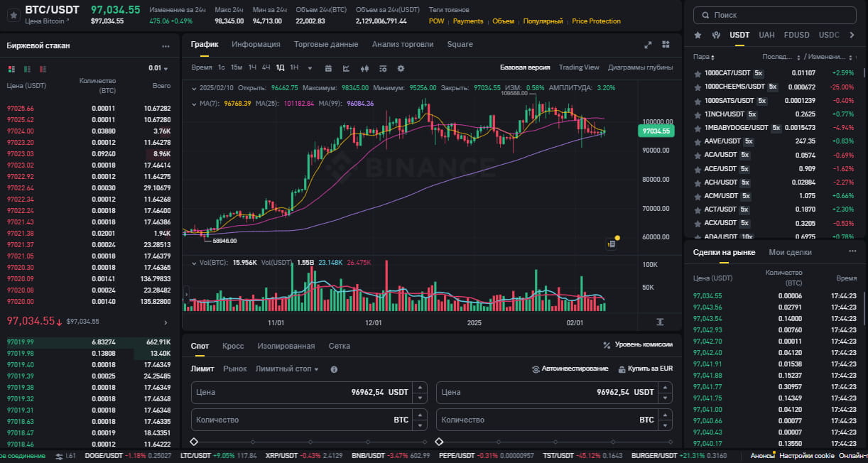Open Автоинвестирование link
The width and height of the screenshot is (868, 463).
click(x=570, y=369)
